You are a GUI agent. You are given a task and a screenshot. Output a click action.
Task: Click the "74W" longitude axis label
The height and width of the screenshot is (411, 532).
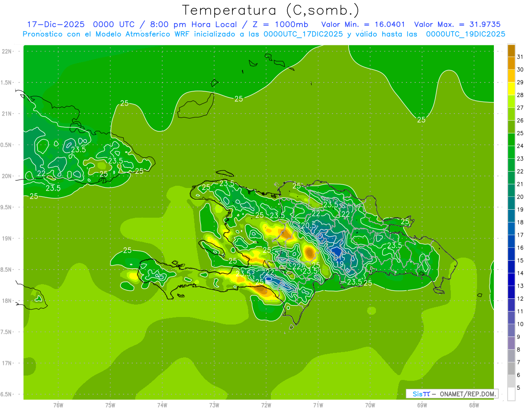click(x=162, y=405)
